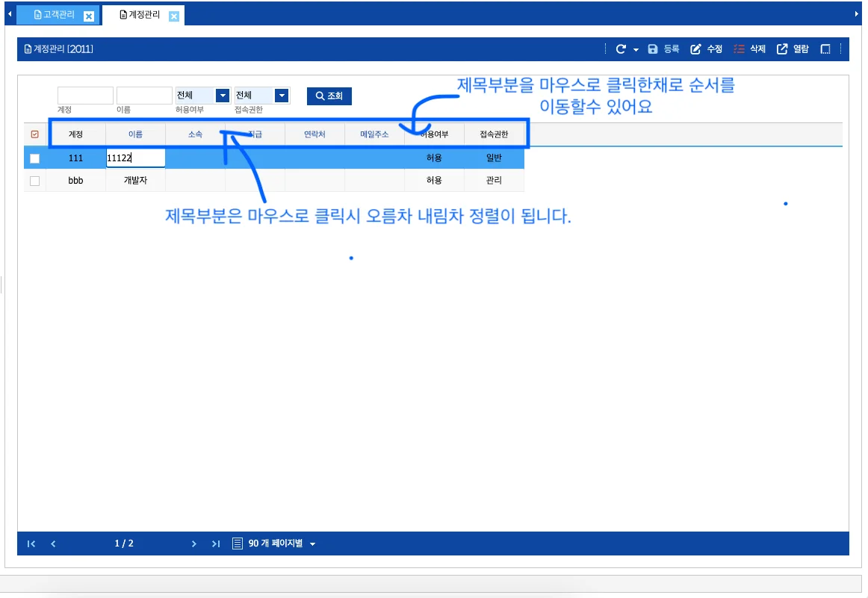The width and height of the screenshot is (868, 598).
Task: Click the 열람 view button
Action: (793, 49)
